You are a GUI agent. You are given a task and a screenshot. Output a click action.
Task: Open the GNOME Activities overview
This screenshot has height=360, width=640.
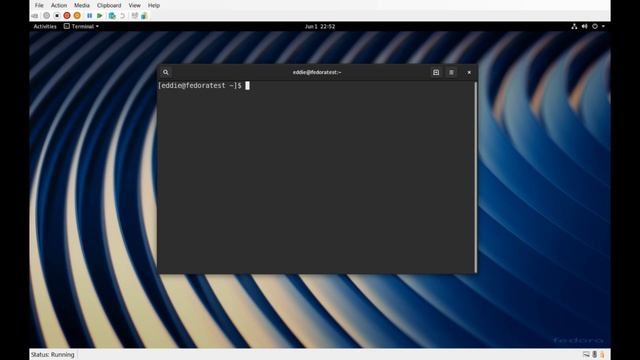pyautogui.click(x=45, y=26)
